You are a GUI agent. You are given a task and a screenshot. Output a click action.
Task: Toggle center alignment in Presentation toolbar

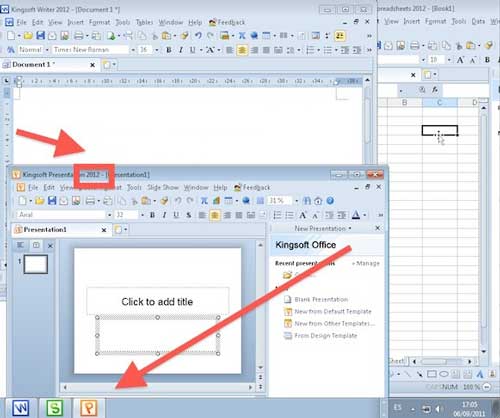coord(215,215)
